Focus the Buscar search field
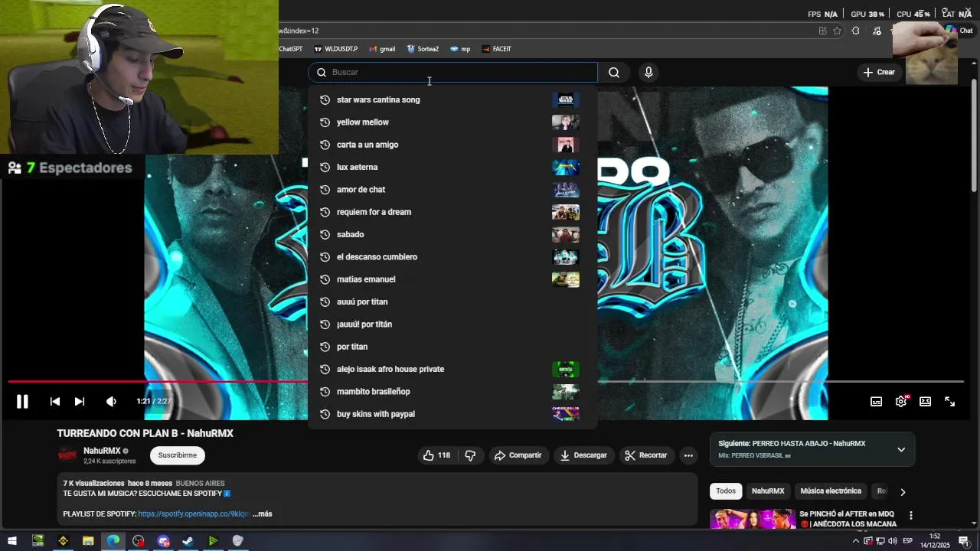 [452, 72]
